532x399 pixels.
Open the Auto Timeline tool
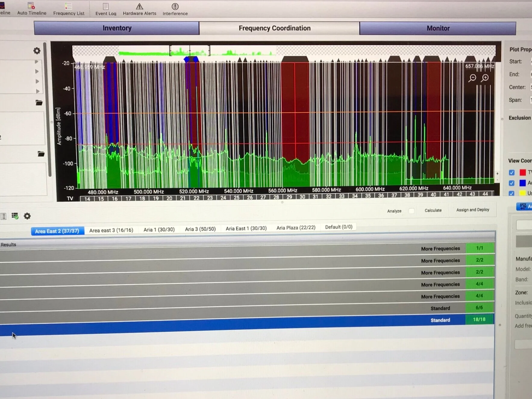32,9
